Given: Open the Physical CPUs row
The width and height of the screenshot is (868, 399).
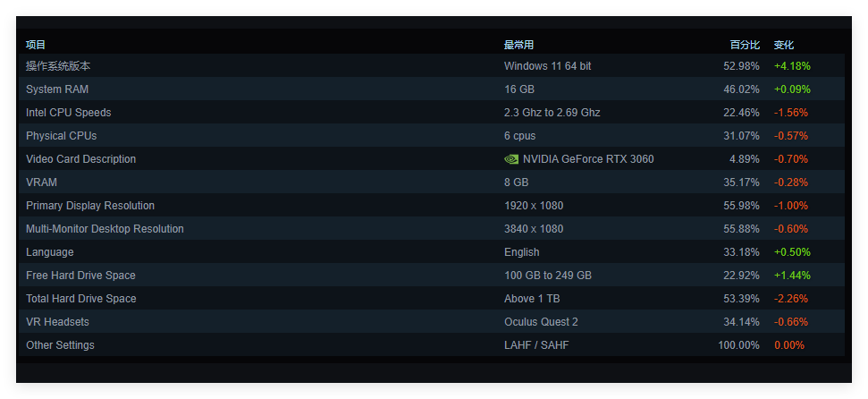Looking at the screenshot, I should pyautogui.click(x=432, y=136).
